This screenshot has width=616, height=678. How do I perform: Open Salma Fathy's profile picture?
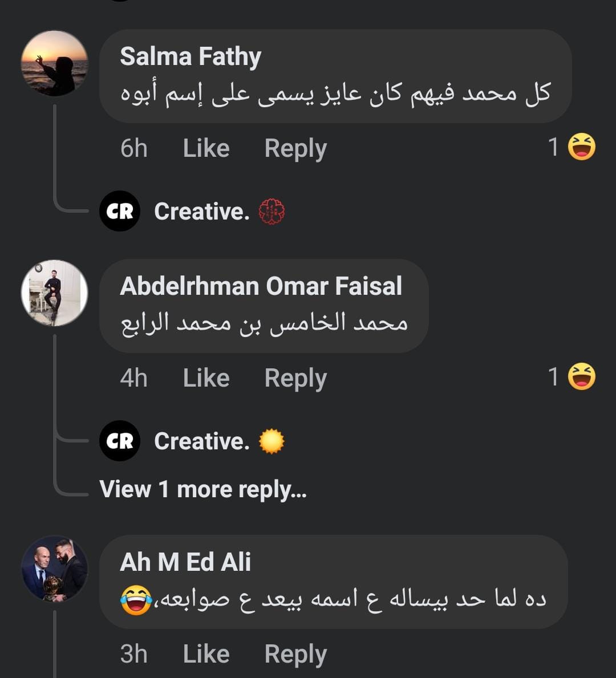click(55, 63)
